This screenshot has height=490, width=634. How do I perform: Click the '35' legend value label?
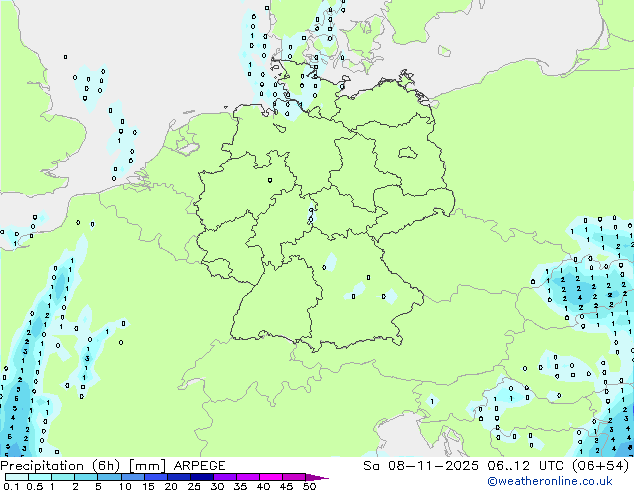pos(240,486)
